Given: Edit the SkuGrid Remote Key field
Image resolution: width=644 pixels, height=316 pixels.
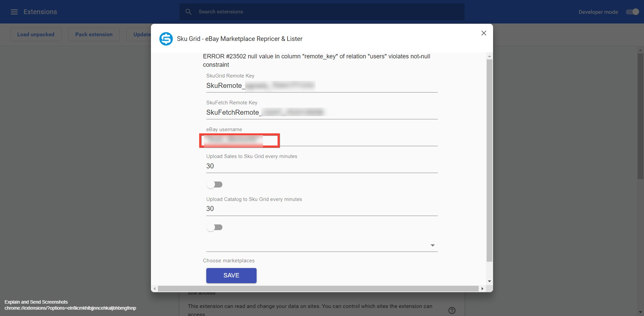Looking at the screenshot, I should (322, 86).
